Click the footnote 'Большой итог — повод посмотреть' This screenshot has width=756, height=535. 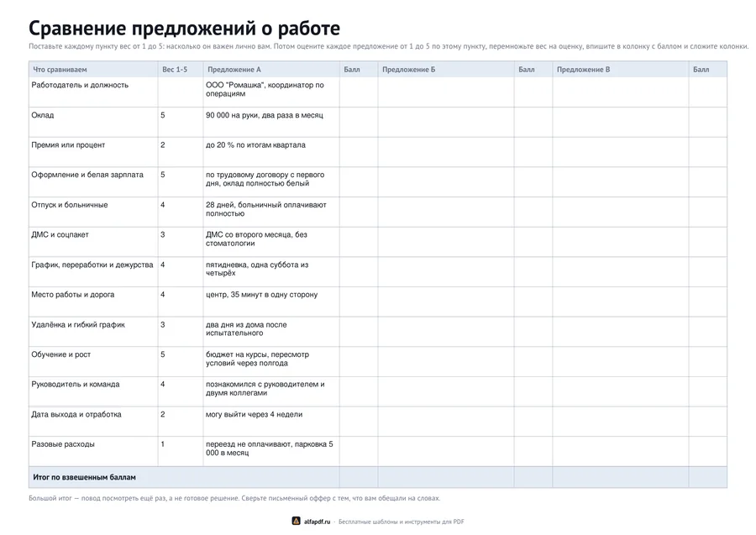click(x=234, y=498)
